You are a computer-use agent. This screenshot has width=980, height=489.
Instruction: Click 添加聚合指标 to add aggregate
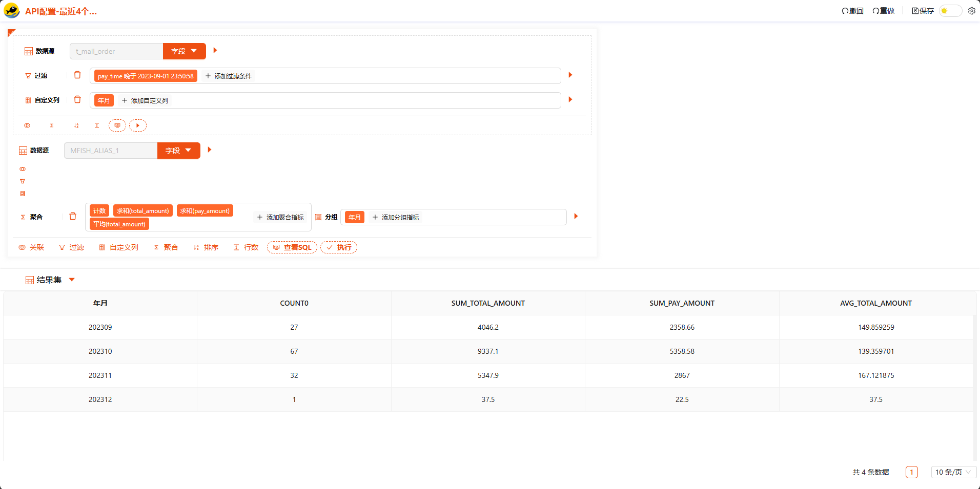(x=280, y=217)
